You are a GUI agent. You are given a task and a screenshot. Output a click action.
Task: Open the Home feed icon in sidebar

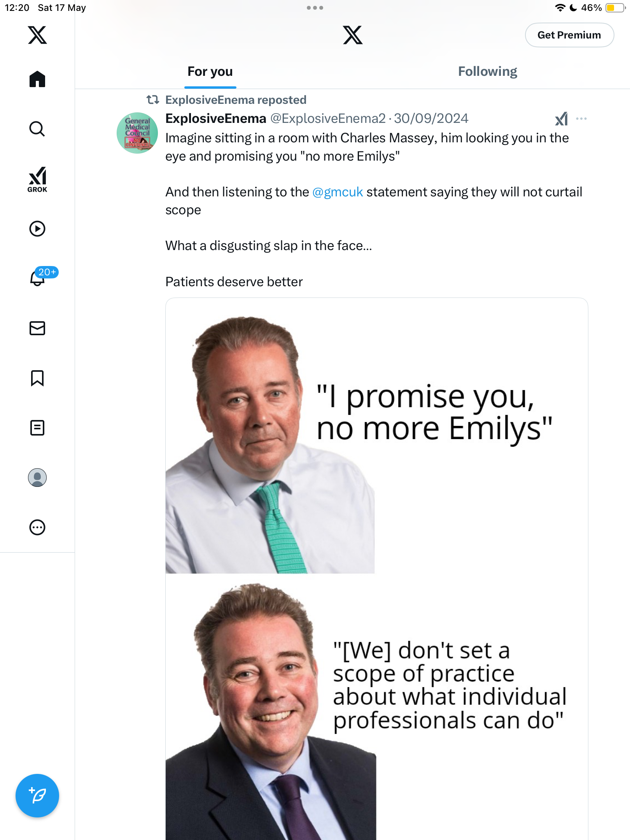[37, 79]
